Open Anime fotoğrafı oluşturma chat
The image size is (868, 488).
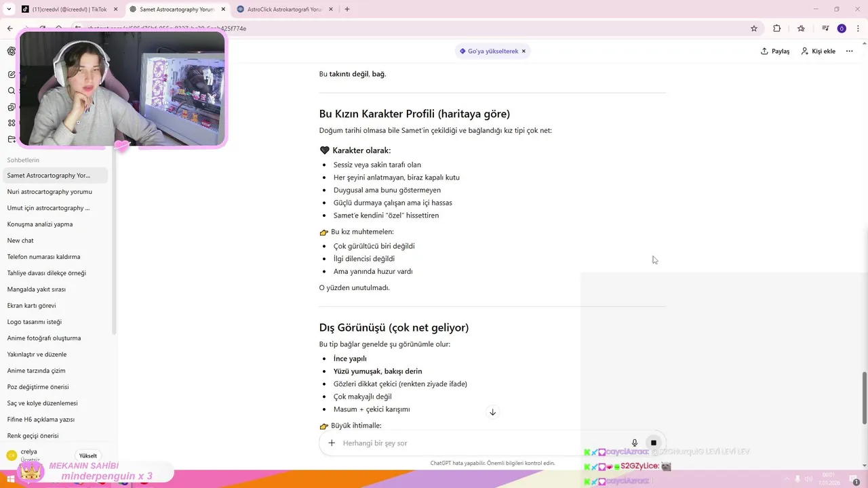[x=54, y=338]
